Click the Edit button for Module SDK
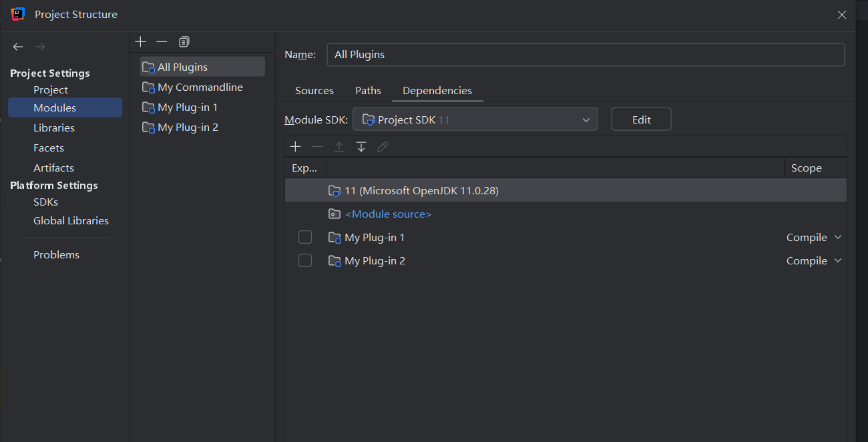The image size is (868, 442). [x=641, y=120]
